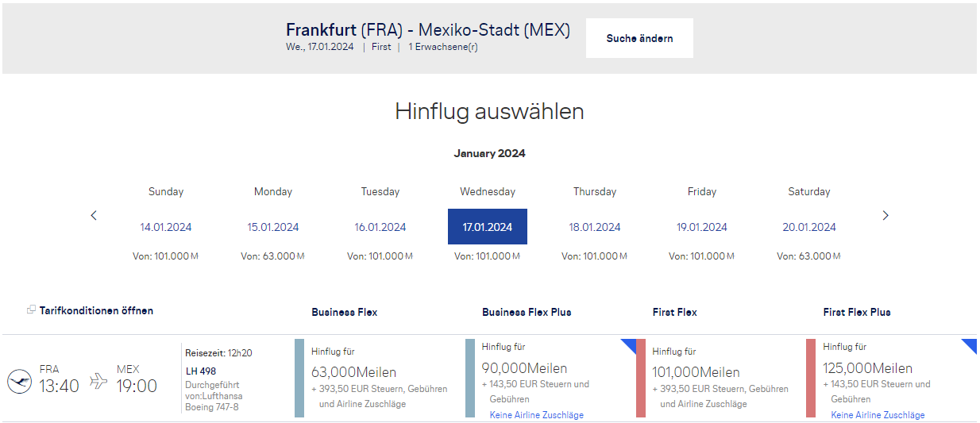Viewport: 980px width, 423px height.
Task: Go to previous week with left chevron
Action: click(94, 215)
